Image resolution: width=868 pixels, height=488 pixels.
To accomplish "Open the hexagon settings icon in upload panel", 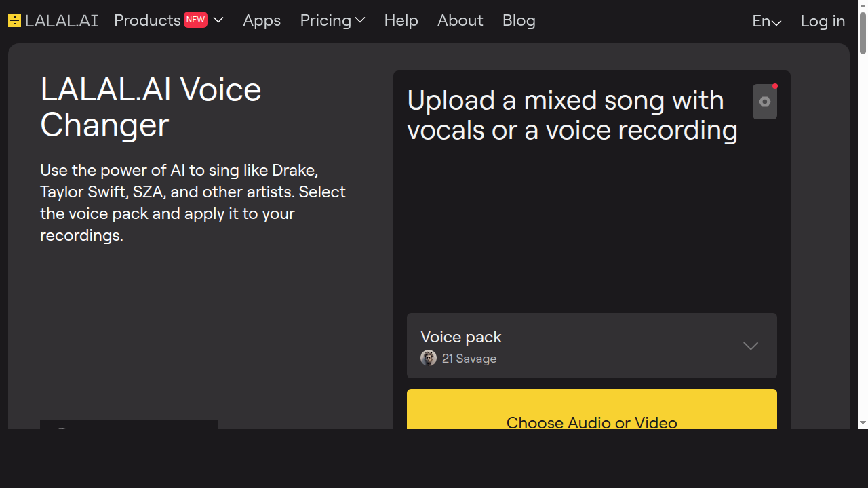I will pos(765,102).
